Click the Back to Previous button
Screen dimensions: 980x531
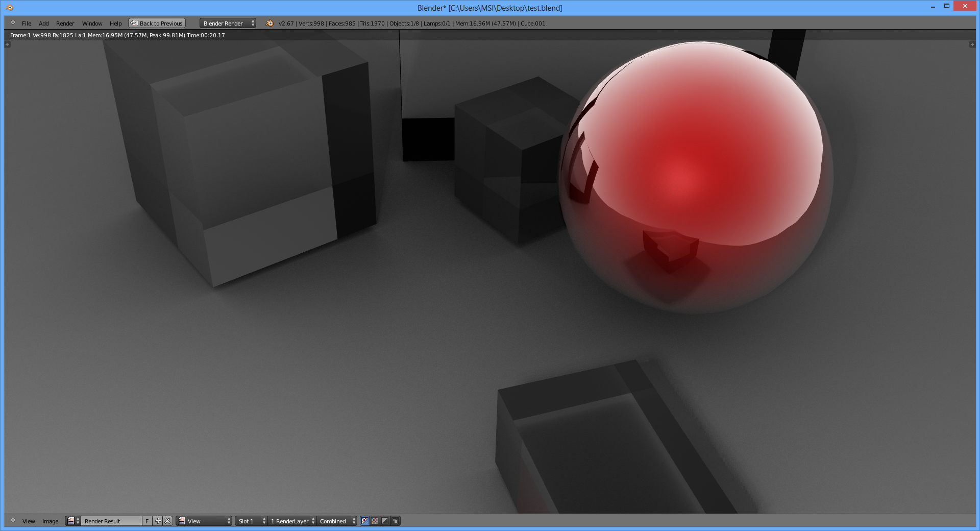pyautogui.click(x=157, y=23)
